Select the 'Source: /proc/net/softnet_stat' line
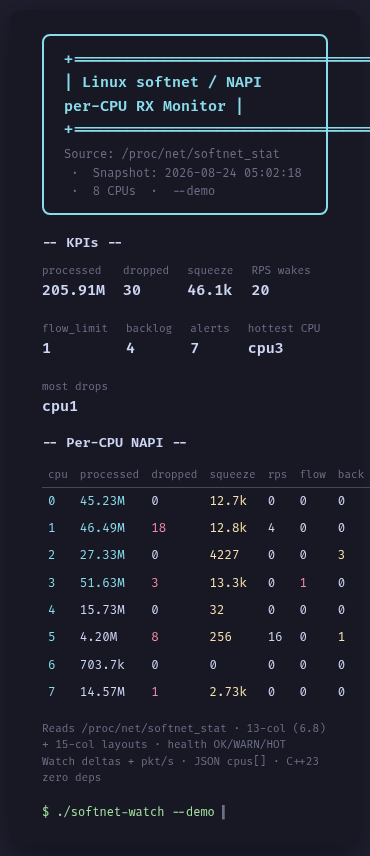This screenshot has height=856, width=370. pyautogui.click(x=172, y=153)
